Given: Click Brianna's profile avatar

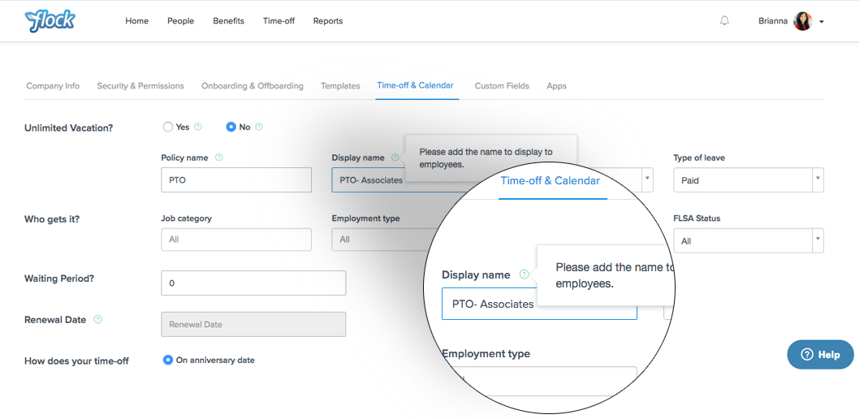Looking at the screenshot, I should click(802, 21).
